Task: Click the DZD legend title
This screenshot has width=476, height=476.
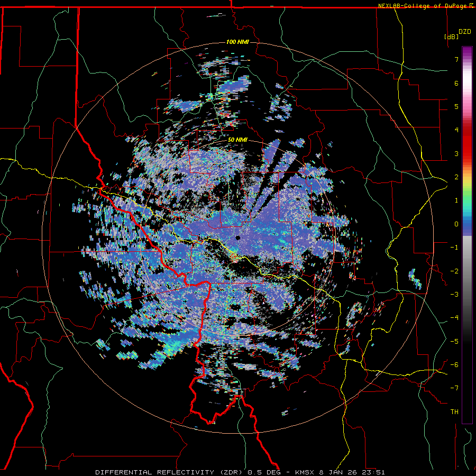Action: tap(465, 32)
